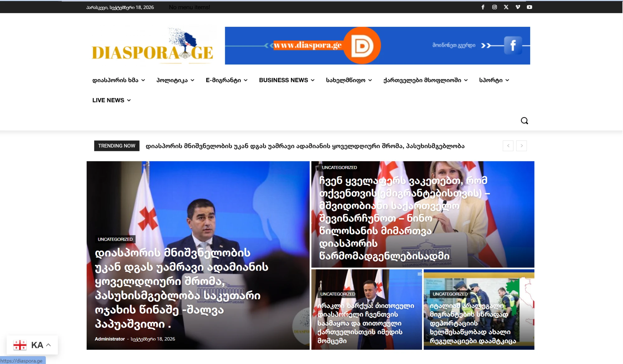Open main article by შალვა პაპუაშვილი
The image size is (623, 364).
pyautogui.click(x=182, y=289)
